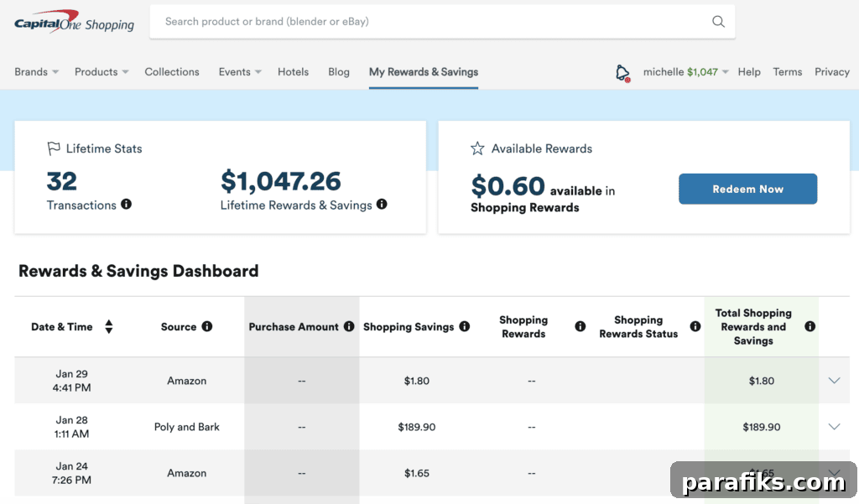Click the $189.90 Shopping Savings cell
Viewport: 859px width, 504px height.
416,427
